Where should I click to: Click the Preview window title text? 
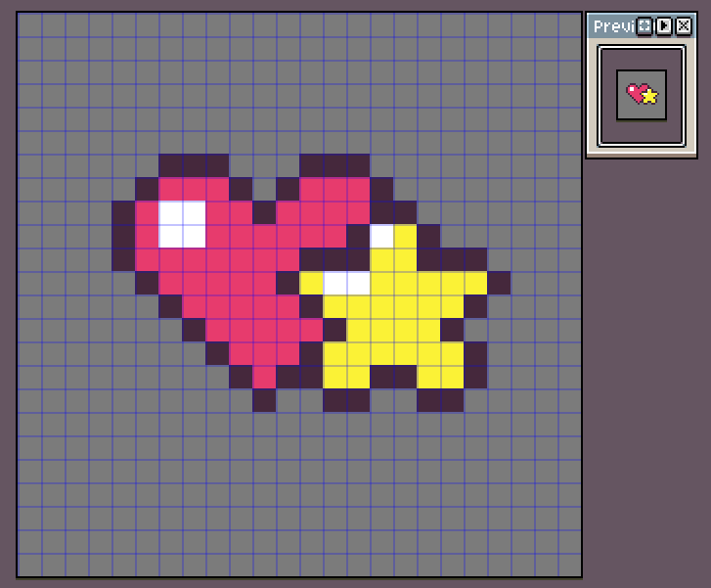[614, 26]
